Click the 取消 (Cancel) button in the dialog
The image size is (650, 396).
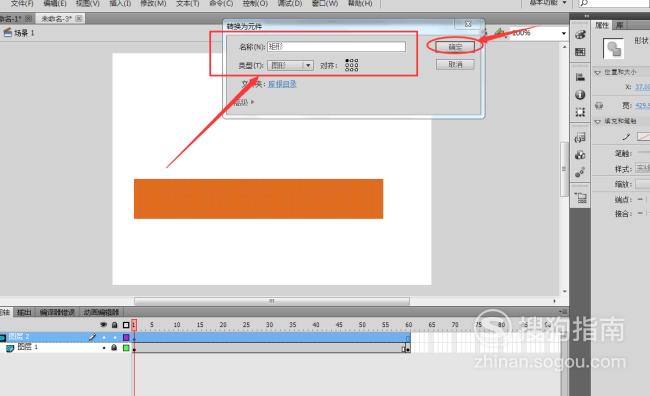[455, 65]
